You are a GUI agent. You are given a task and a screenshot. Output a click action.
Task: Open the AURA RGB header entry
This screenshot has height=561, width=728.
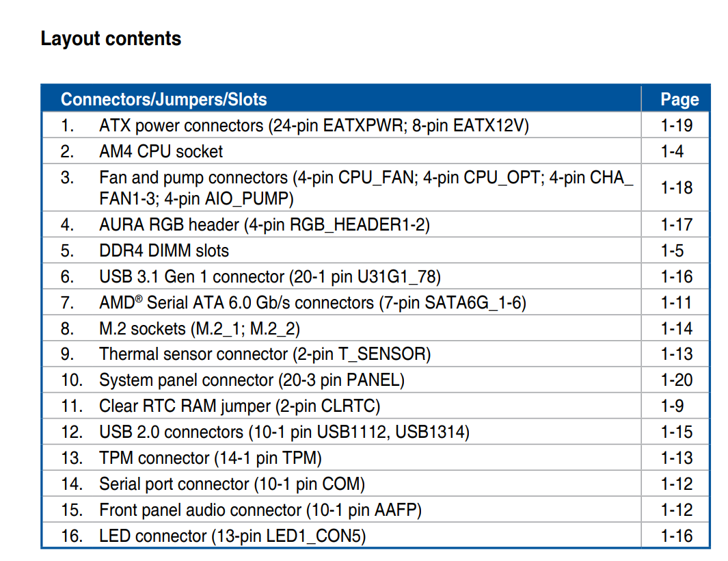264,224
